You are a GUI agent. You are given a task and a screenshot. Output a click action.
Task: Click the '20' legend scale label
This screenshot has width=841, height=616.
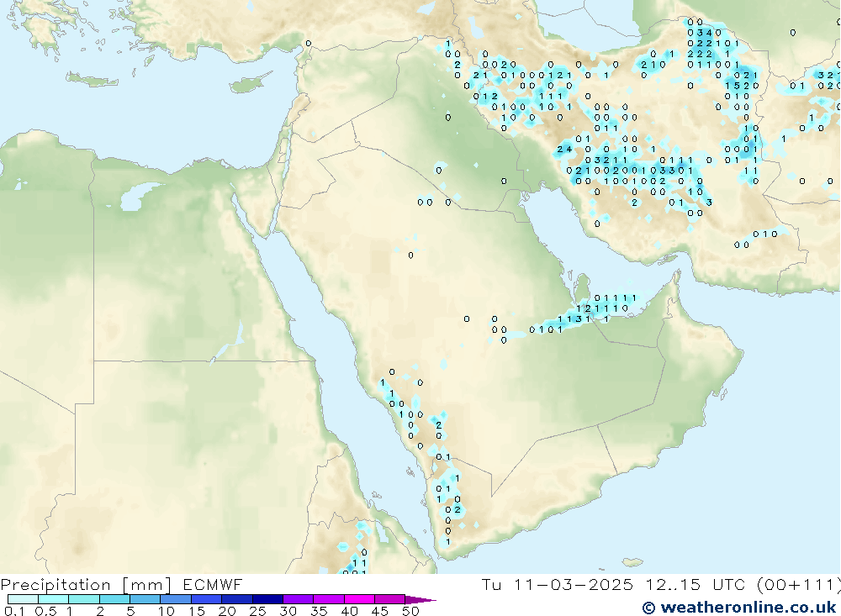click(x=227, y=611)
